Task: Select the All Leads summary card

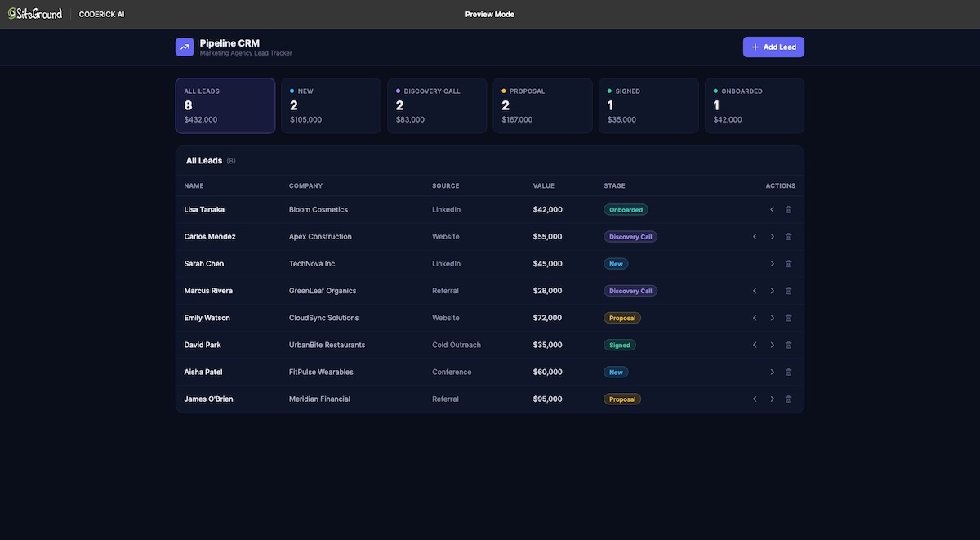Action: pos(225,105)
